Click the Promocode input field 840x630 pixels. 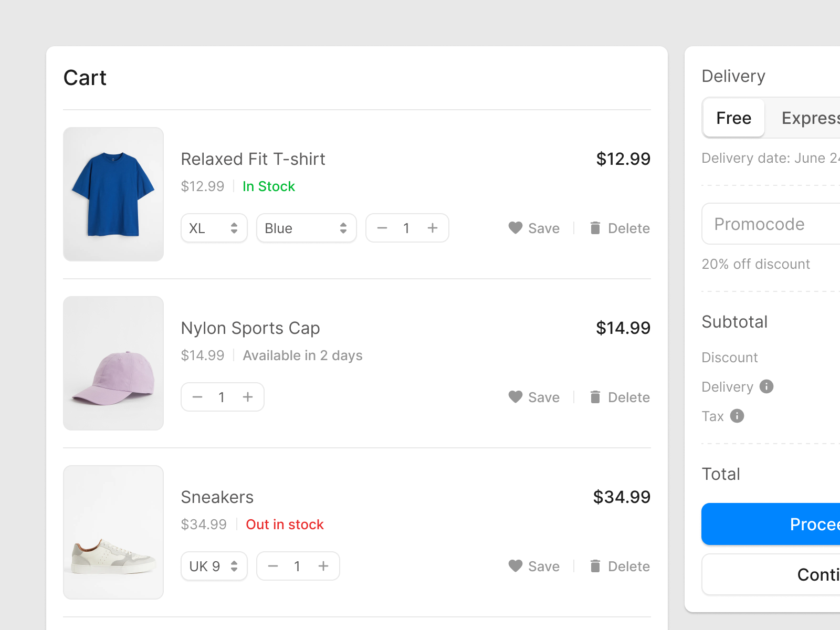[x=766, y=224]
